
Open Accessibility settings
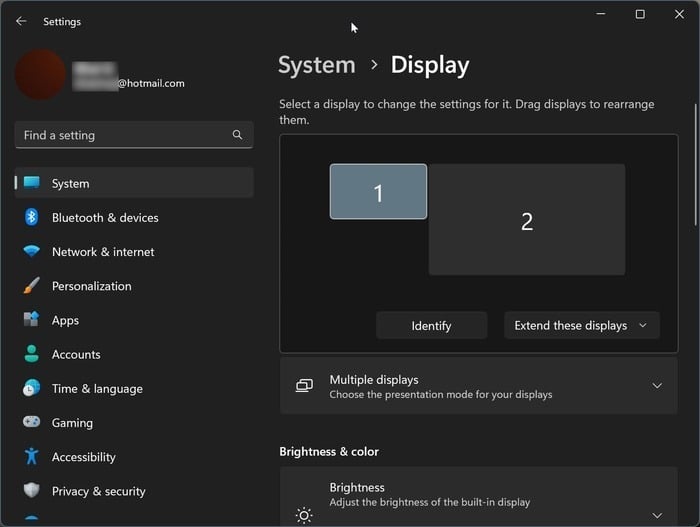coord(134,457)
